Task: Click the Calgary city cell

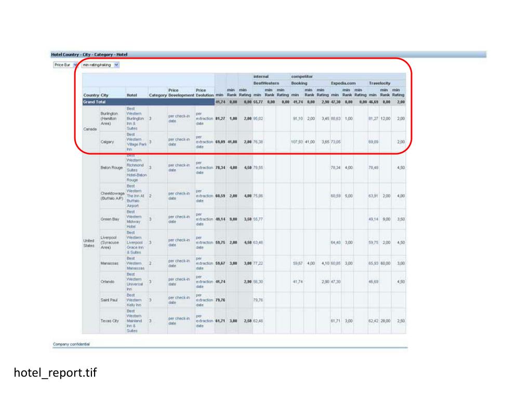Action: (107, 142)
